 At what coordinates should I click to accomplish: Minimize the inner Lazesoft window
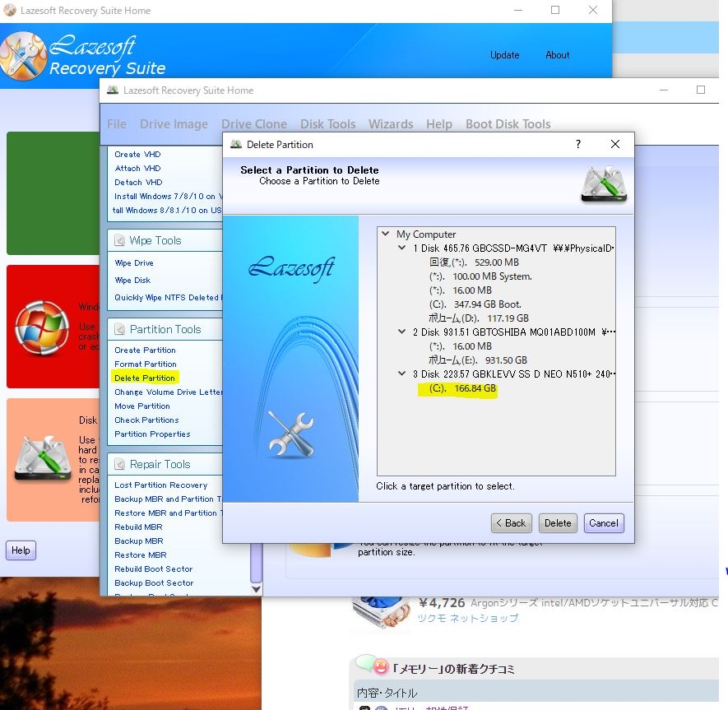click(x=664, y=90)
